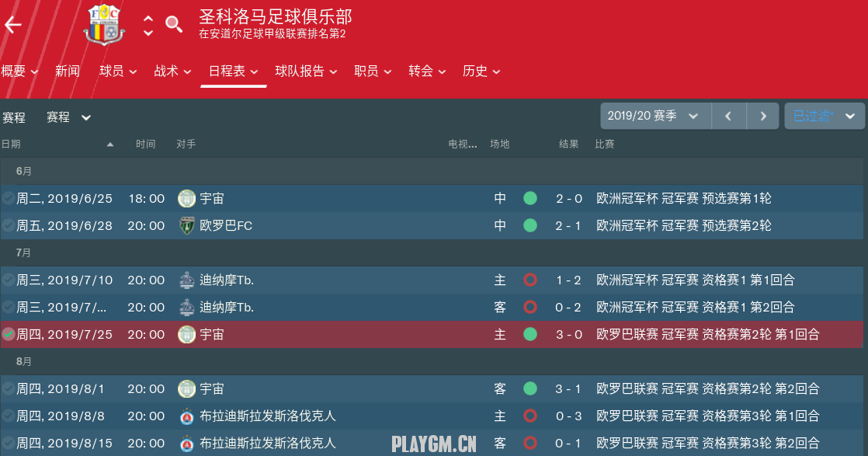The width and height of the screenshot is (868, 456).
Task: Click the club crest badge
Action: (x=103, y=25)
